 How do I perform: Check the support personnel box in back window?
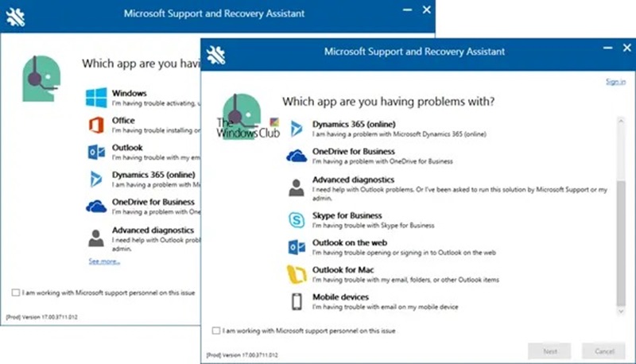[x=15, y=292]
